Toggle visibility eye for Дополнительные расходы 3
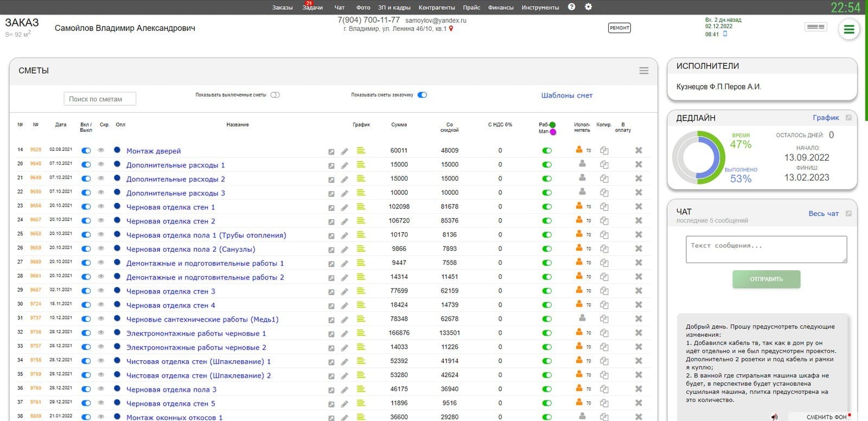This screenshot has width=868, height=421. point(101,193)
